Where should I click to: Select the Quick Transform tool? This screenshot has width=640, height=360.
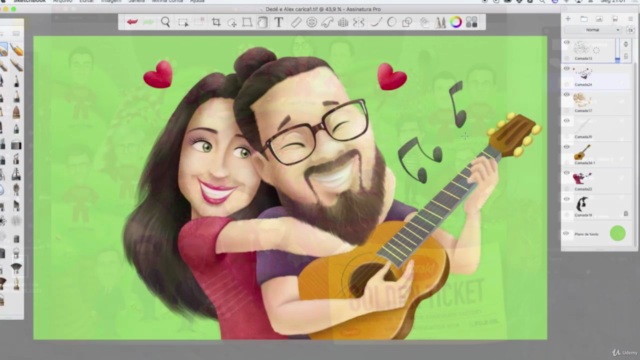[232, 22]
